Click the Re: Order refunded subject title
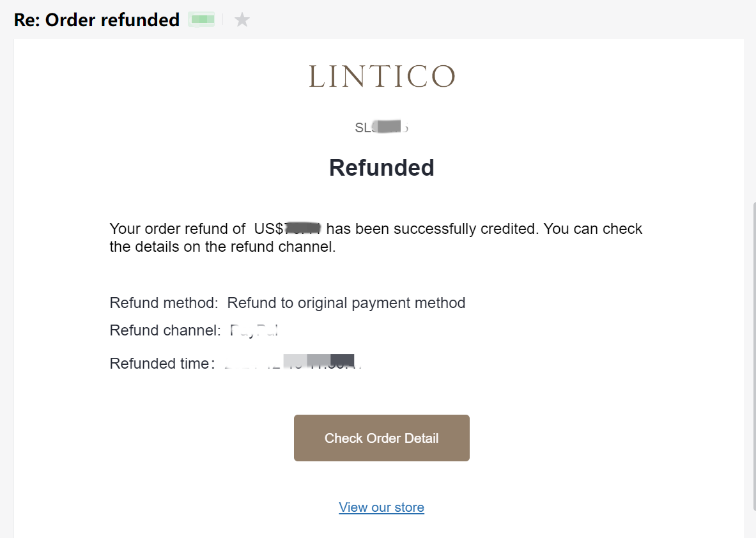 click(x=96, y=20)
